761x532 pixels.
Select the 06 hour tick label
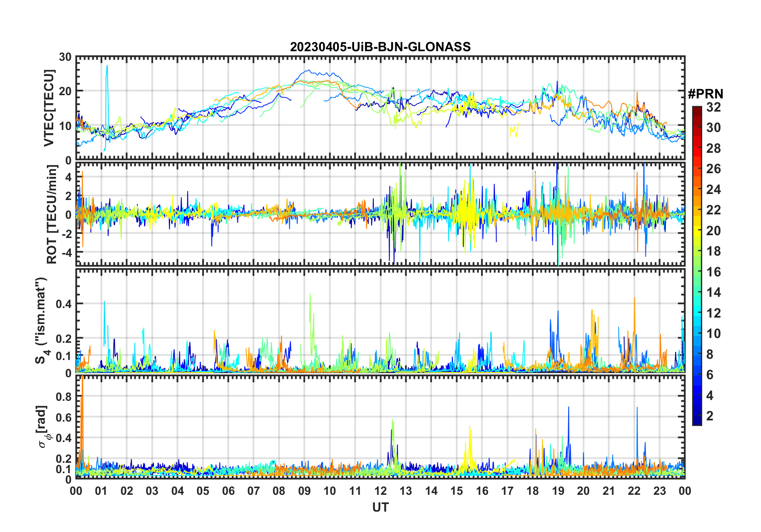point(228,491)
